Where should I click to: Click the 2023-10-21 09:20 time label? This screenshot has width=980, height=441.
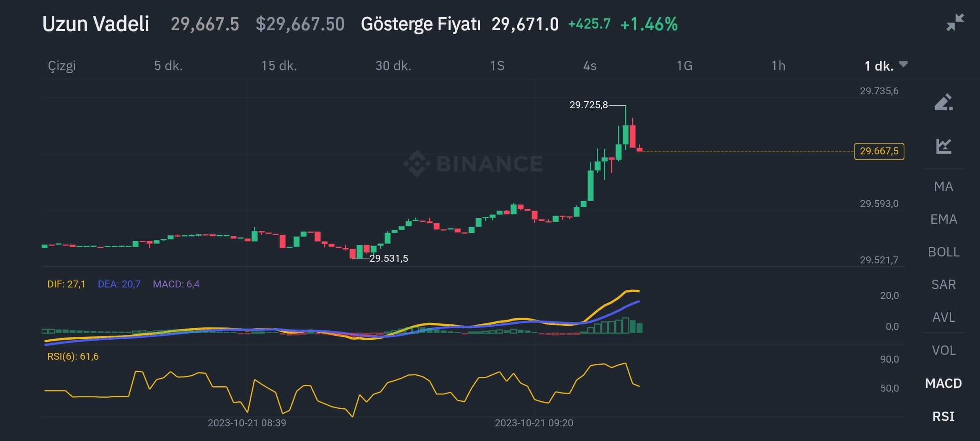click(x=534, y=423)
